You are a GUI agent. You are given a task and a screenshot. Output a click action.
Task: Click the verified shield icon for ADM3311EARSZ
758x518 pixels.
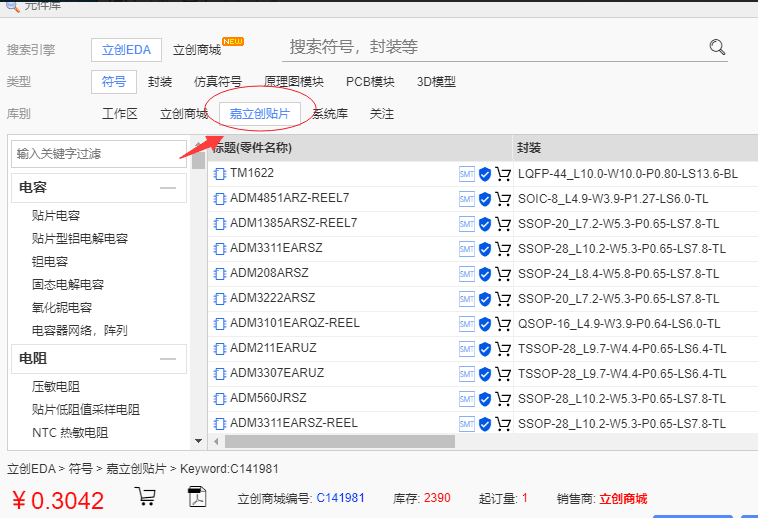(x=485, y=249)
